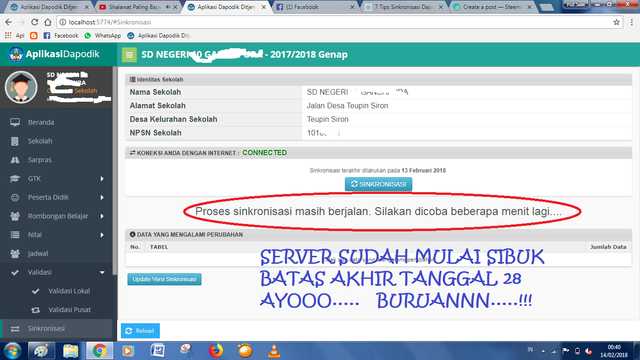Click the Reload button
Viewport: 640px width, 360px height.
pyautogui.click(x=140, y=331)
